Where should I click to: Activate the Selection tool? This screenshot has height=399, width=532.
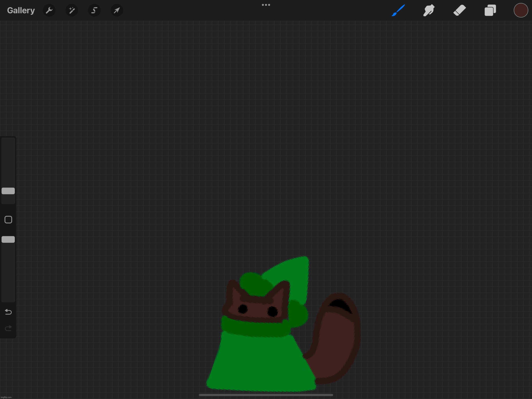click(x=94, y=10)
